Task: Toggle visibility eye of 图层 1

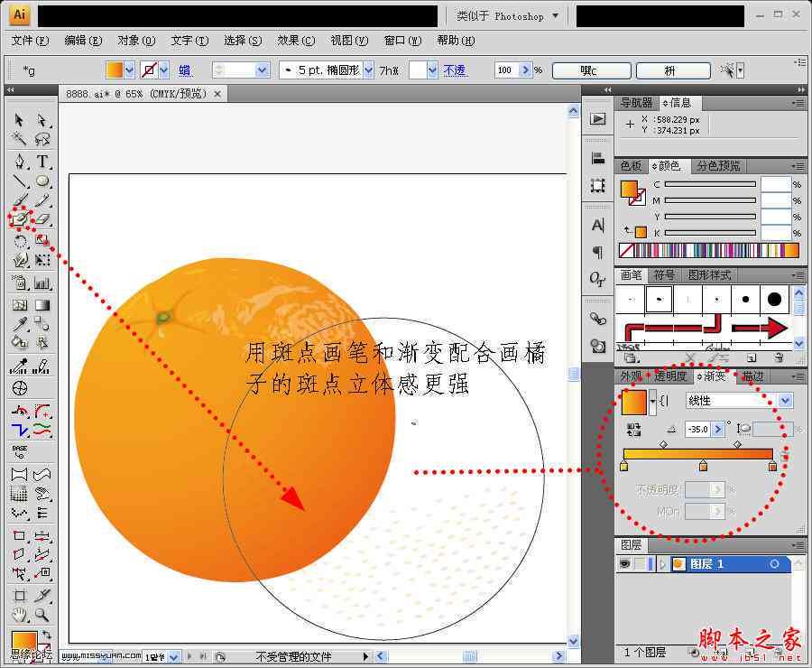Action: click(x=624, y=564)
